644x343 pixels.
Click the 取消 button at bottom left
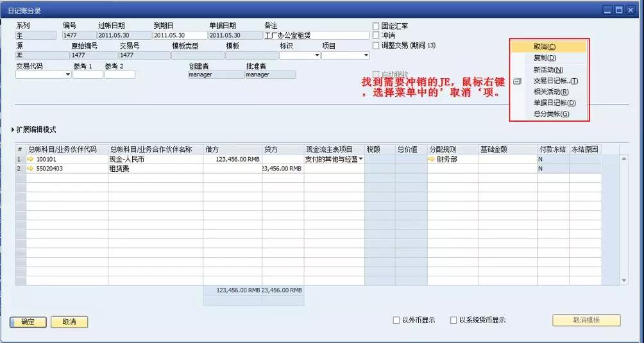[69, 322]
